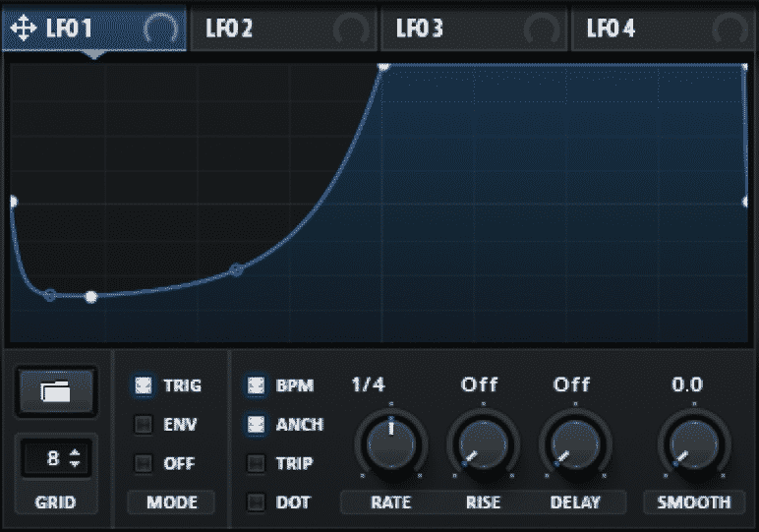The image size is (759, 532).
Task: Click the LFO 1 drag-to-assign crosshair icon
Action: (x=24, y=29)
